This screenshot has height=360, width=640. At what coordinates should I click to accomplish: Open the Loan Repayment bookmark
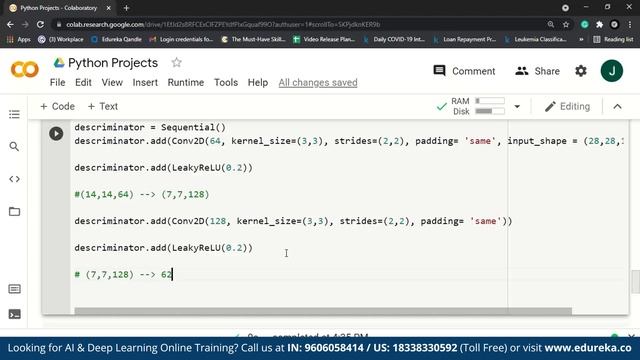click(x=464, y=39)
